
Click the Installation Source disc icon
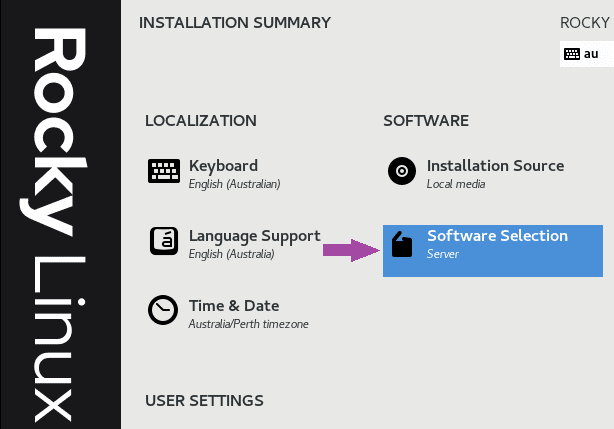click(x=402, y=171)
